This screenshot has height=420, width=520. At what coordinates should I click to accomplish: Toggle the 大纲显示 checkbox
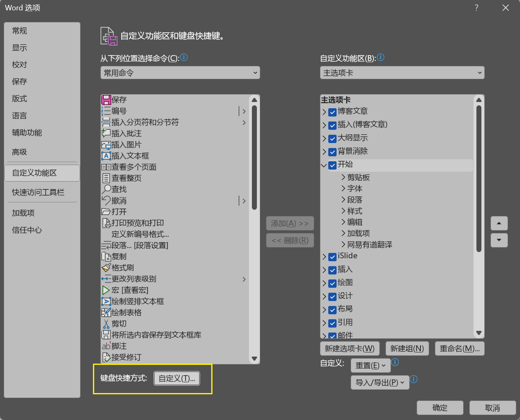[x=332, y=138]
